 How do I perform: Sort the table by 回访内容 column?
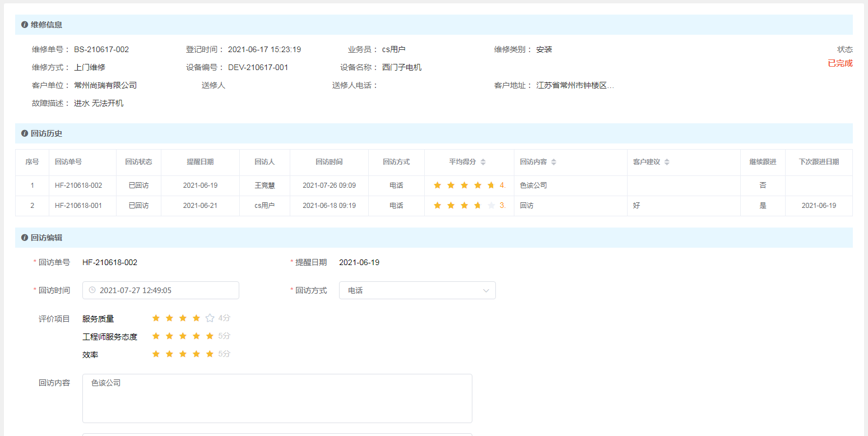point(554,162)
